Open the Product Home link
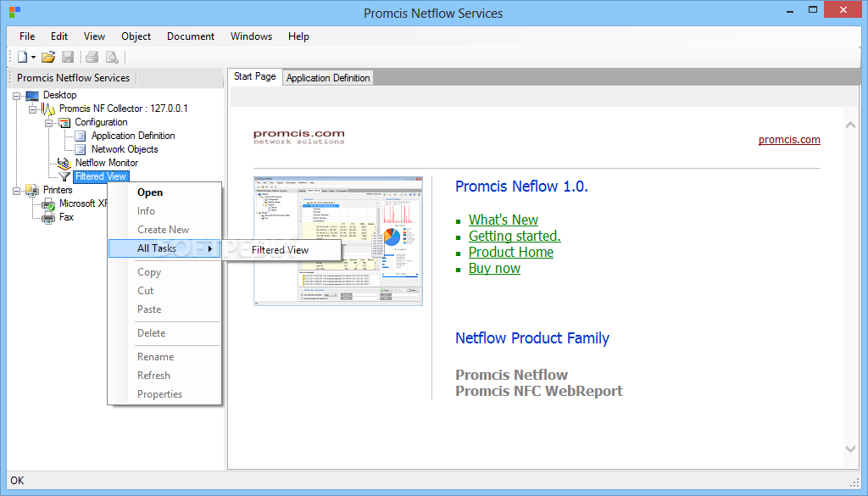The width and height of the screenshot is (868, 496). [x=510, y=252]
